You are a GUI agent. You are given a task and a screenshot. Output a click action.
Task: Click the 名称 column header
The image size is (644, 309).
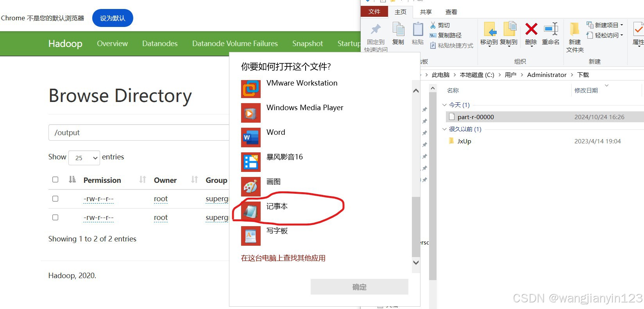[453, 90]
